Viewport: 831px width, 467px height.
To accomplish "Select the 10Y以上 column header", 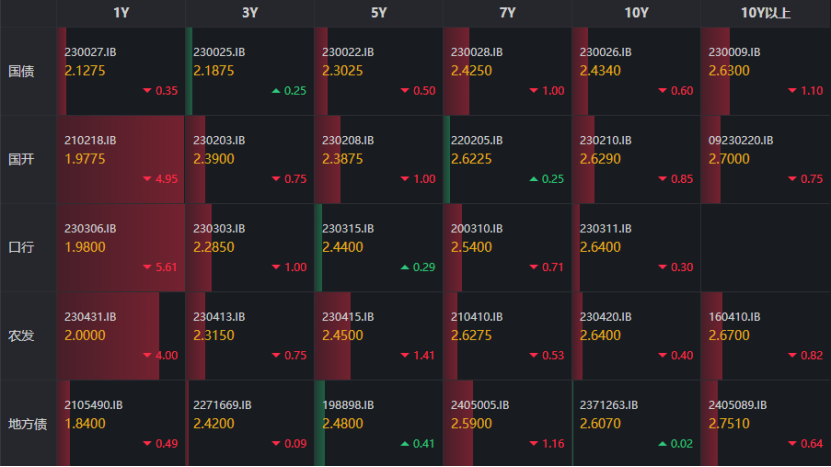I will [765, 13].
